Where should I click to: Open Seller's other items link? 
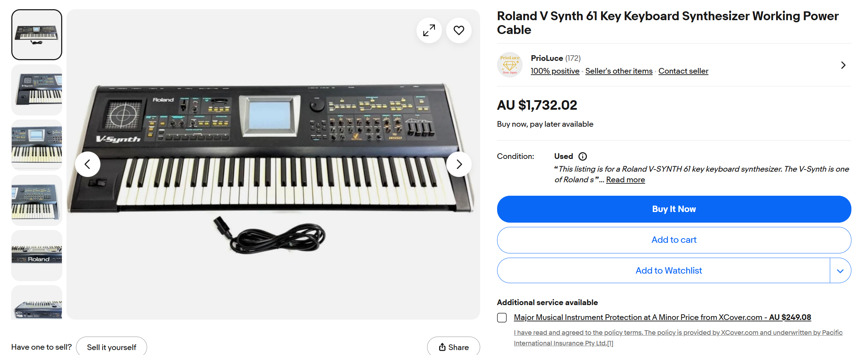619,71
